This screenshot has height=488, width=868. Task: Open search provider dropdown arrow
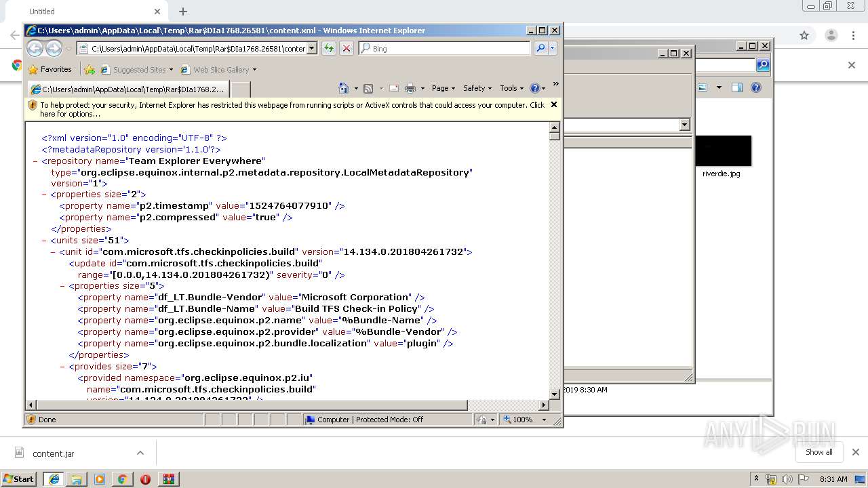tap(553, 48)
